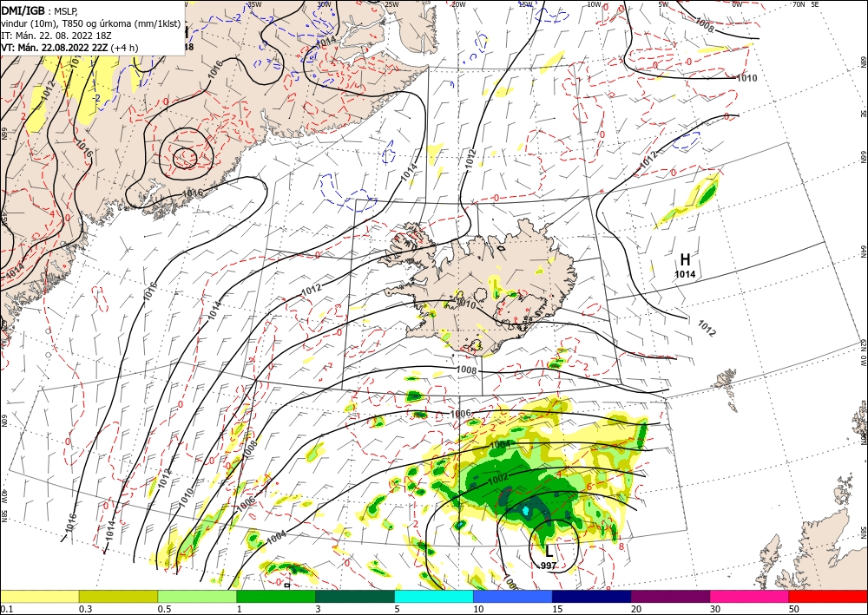Choose the navy 15 mm legend swatch
The image size is (868, 615).
(592, 596)
